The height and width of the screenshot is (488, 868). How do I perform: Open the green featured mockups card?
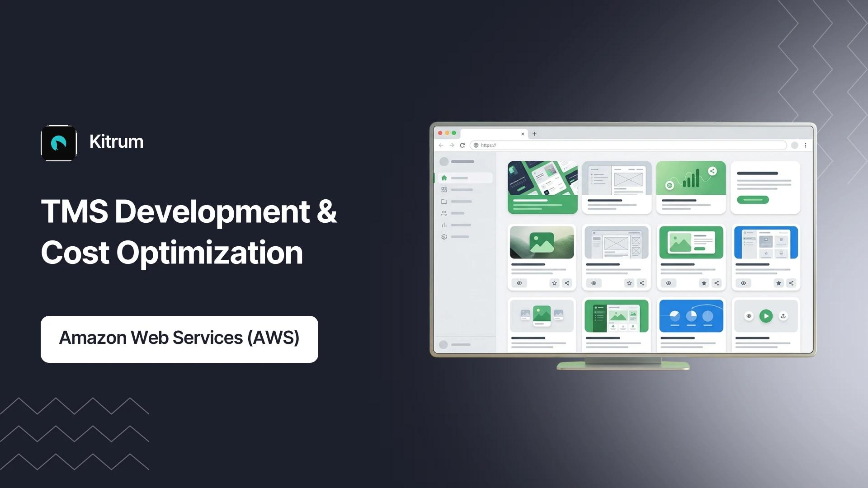click(x=542, y=187)
